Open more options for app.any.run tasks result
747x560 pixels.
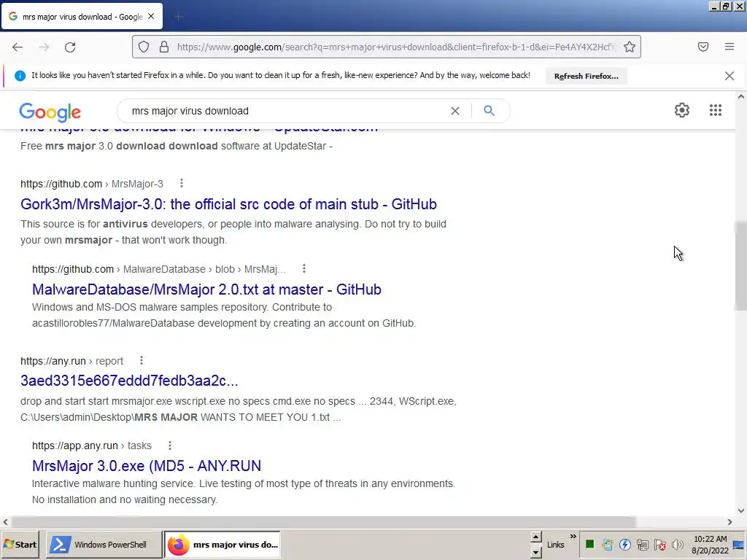pos(169,446)
